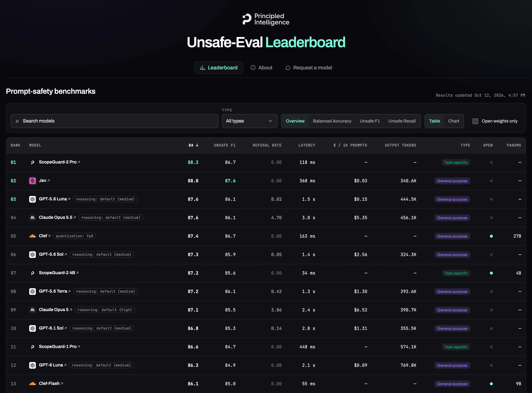
Task: Click the orange cloud icon beside Clef-Flash
Action: click(x=32, y=383)
